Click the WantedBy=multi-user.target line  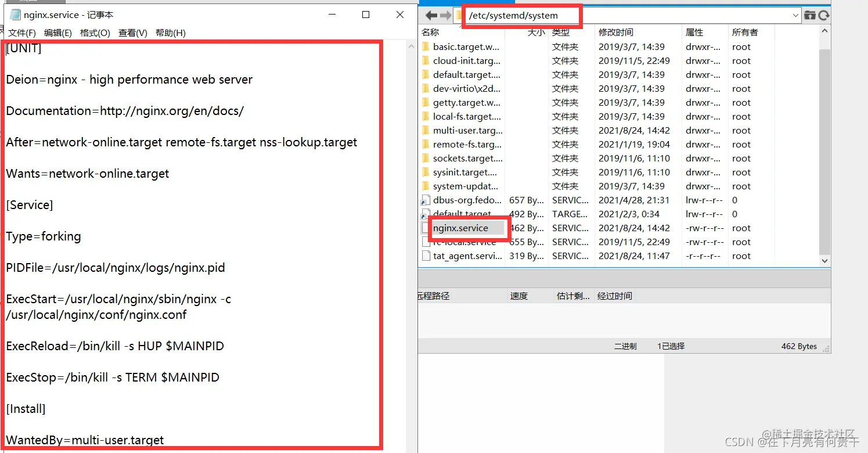pyautogui.click(x=85, y=440)
